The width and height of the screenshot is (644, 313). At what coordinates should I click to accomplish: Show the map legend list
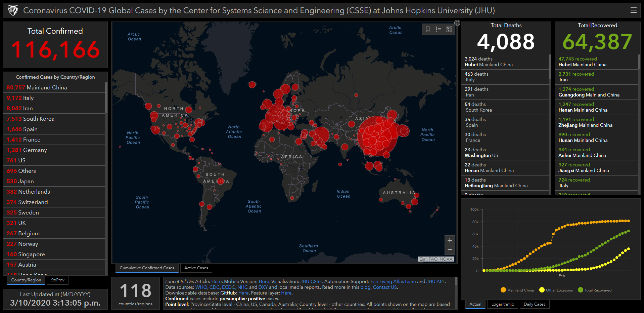(x=438, y=29)
